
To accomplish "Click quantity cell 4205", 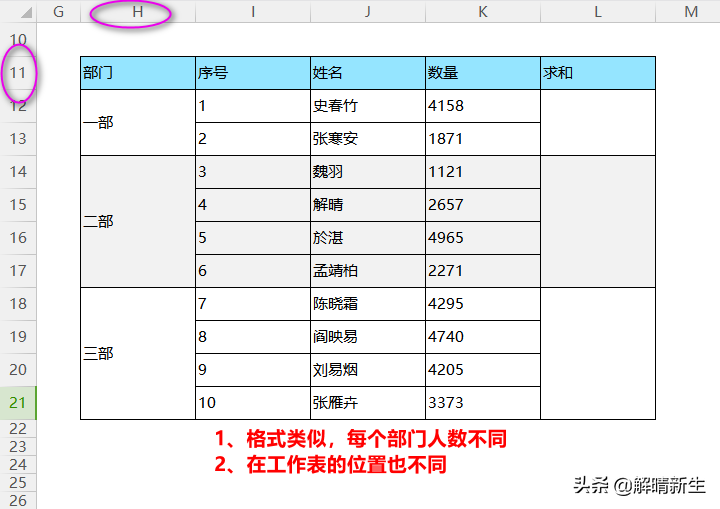I will pyautogui.click(x=483, y=370).
